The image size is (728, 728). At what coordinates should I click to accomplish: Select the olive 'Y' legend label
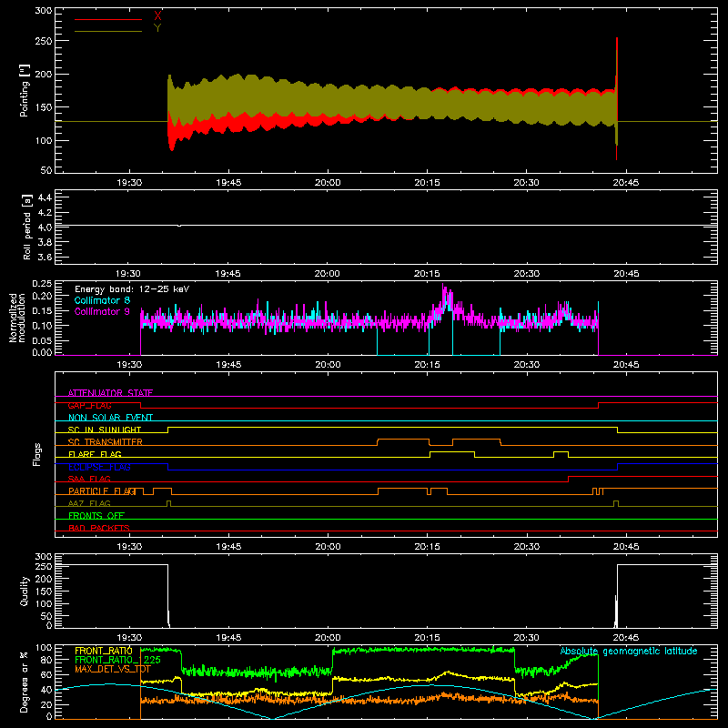157,28
